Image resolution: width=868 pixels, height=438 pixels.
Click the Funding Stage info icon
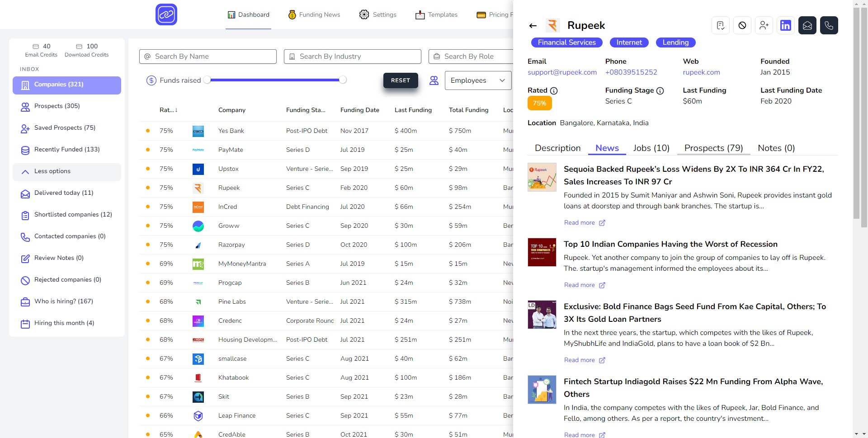[660, 91]
